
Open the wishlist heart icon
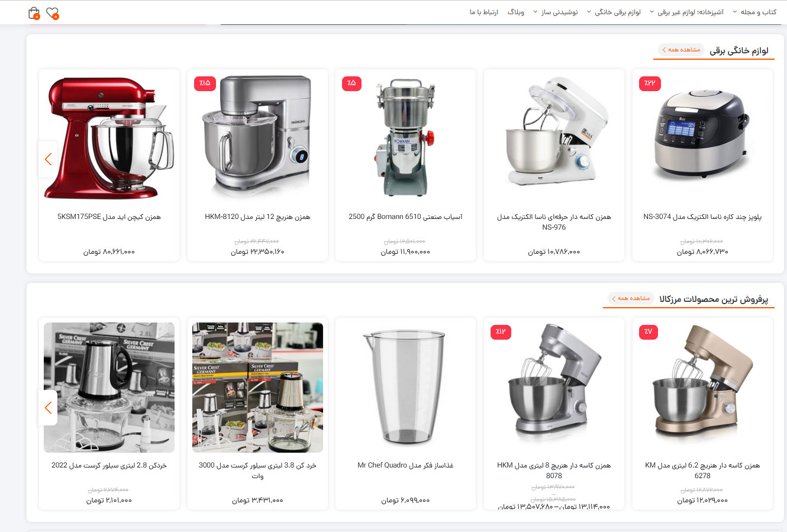pyautogui.click(x=53, y=12)
